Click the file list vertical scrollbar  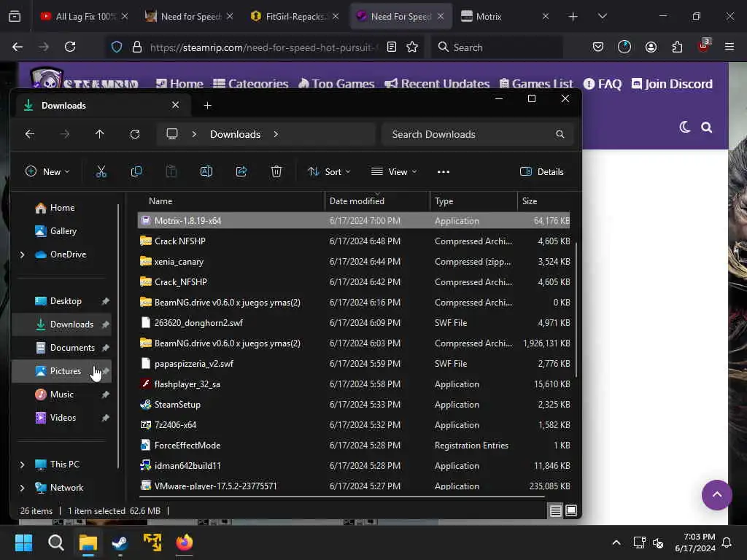click(x=576, y=309)
